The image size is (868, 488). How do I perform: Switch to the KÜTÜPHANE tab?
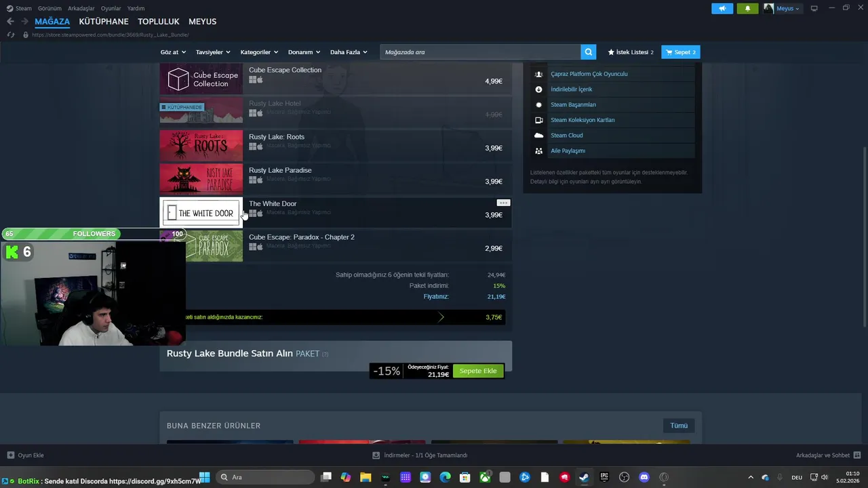[104, 22]
